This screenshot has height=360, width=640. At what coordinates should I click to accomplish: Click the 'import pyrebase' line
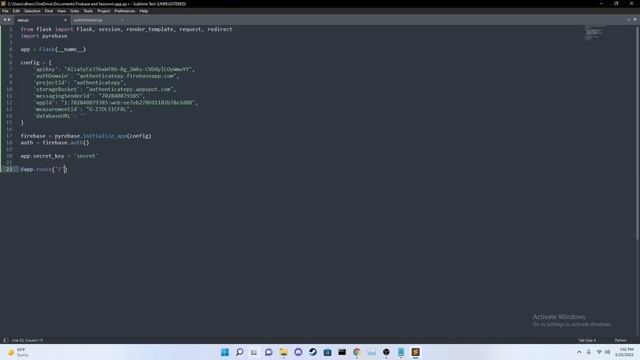click(44, 36)
